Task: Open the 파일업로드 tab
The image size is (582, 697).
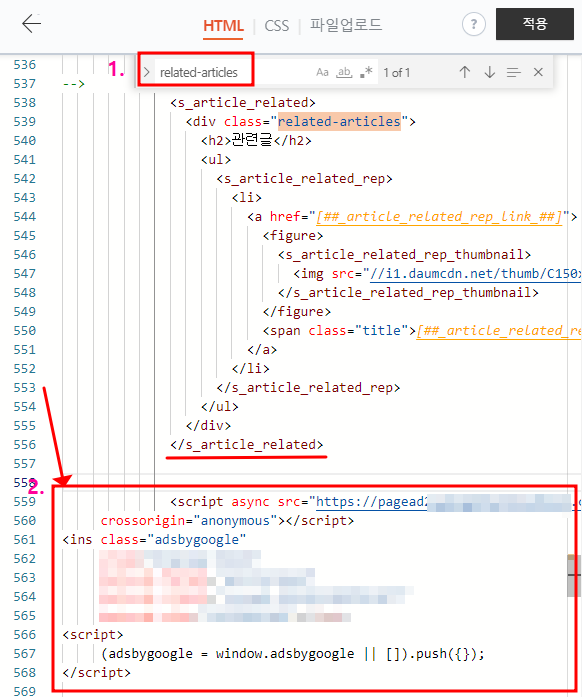Action: point(345,25)
